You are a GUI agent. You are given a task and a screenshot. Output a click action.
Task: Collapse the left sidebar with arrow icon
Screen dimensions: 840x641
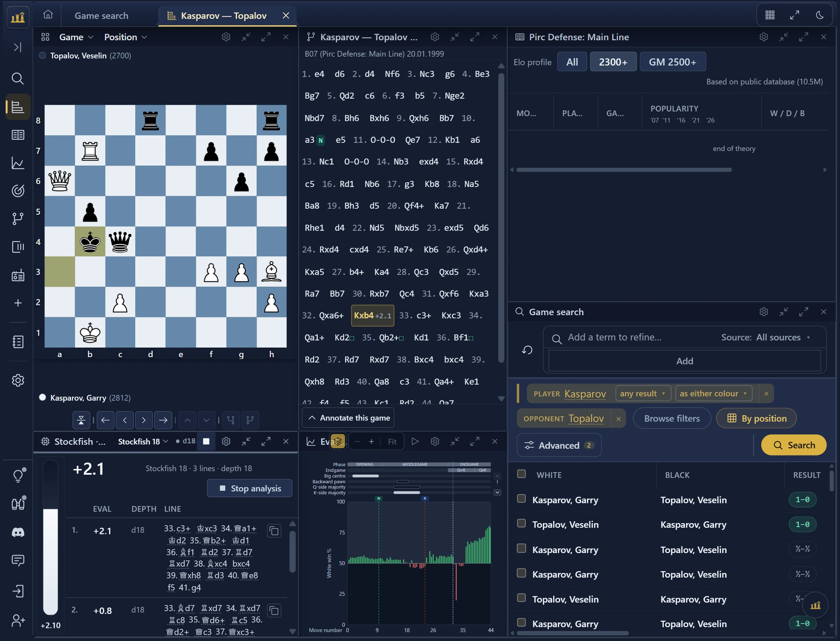pyautogui.click(x=17, y=47)
